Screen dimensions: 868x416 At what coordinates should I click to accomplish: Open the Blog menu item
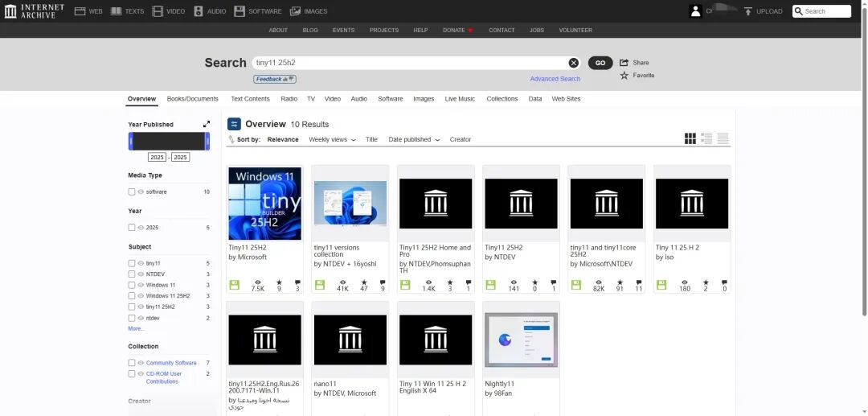tap(310, 31)
